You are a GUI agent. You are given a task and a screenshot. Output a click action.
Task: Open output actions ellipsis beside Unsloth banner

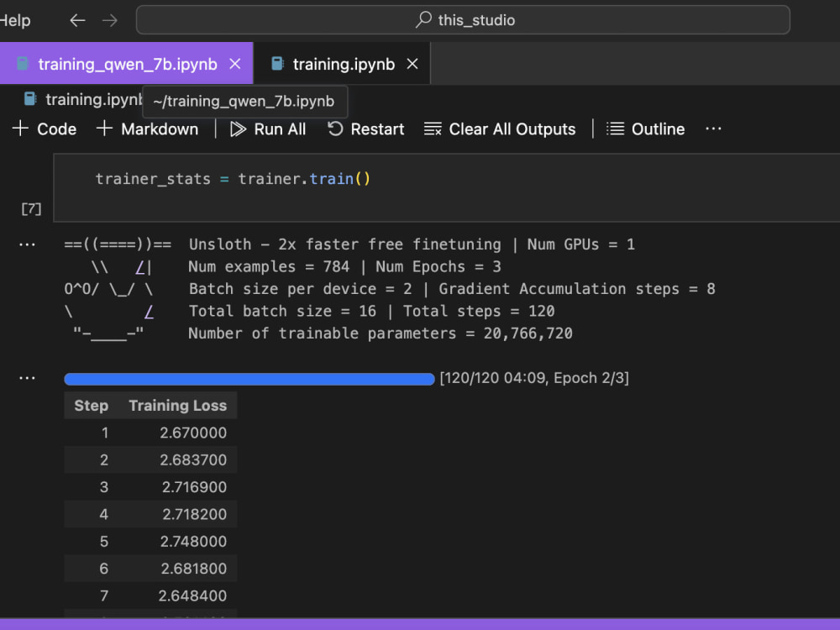tap(27, 244)
